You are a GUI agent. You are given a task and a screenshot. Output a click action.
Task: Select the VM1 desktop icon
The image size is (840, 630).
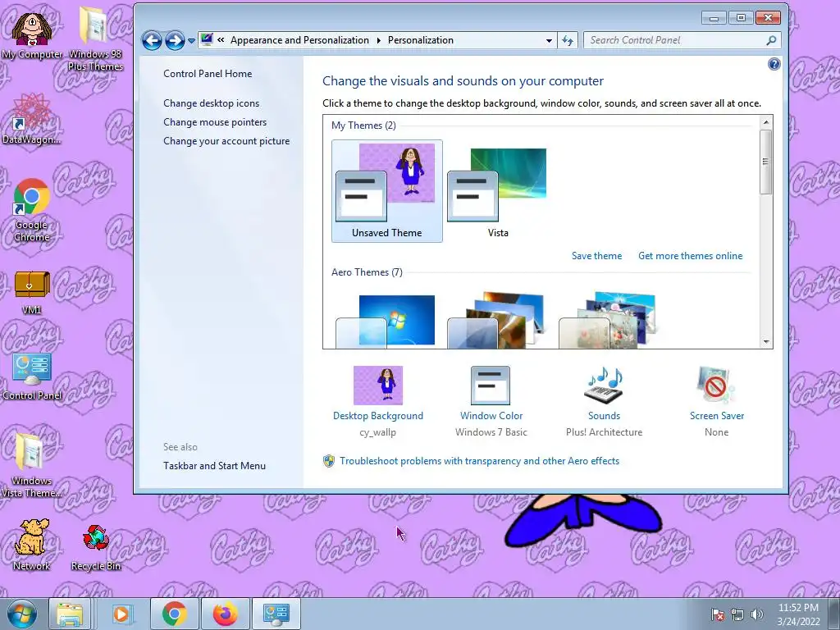(x=32, y=292)
